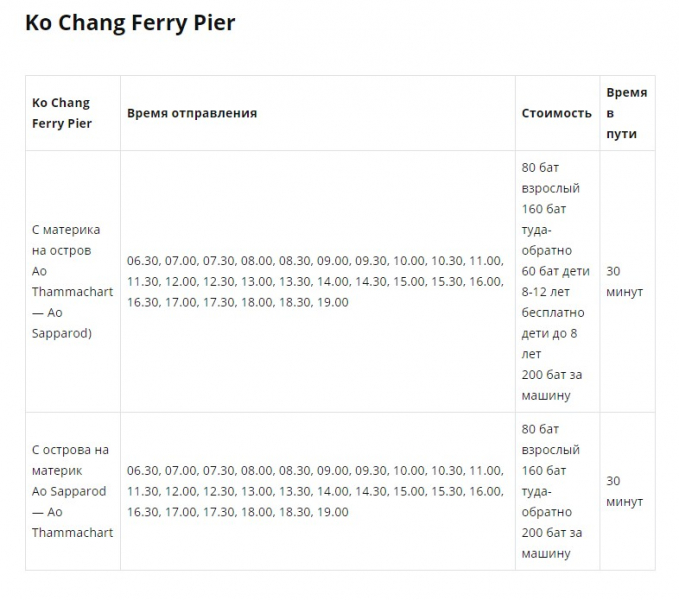Click the "Время отправления" column header
This screenshot has height=600, width=679.
(x=192, y=113)
